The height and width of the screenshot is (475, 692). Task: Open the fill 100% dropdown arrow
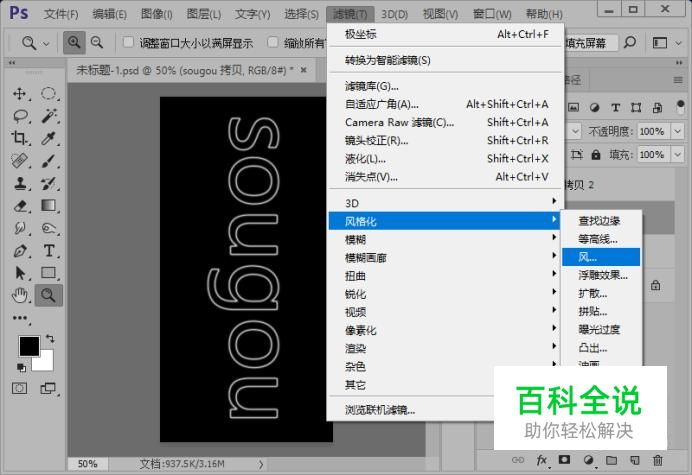pos(677,155)
